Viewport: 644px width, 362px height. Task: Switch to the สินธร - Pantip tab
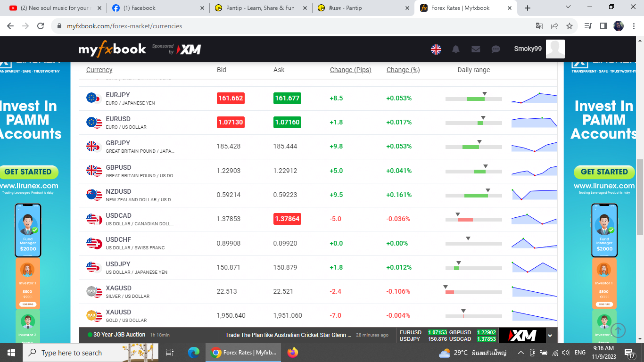pos(363,8)
